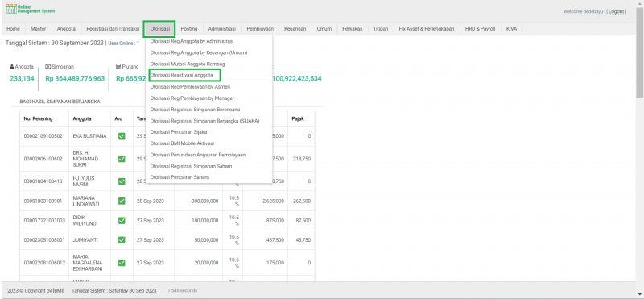Open the Master menu
Viewport: 644px width, 299px height.
click(x=39, y=29)
